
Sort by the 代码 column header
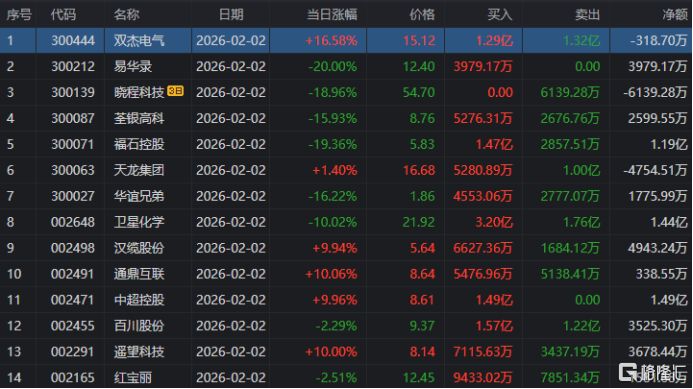[63, 15]
